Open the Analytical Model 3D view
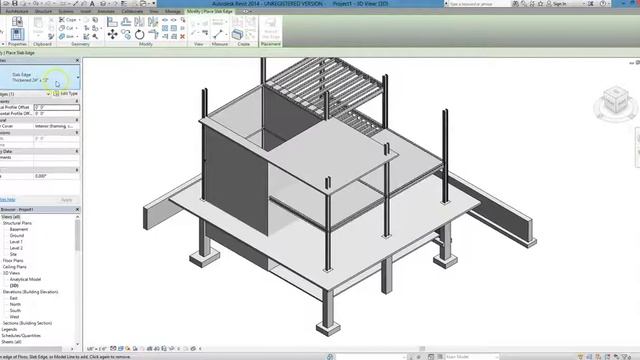Screen dimensions: 640x360 25,279
